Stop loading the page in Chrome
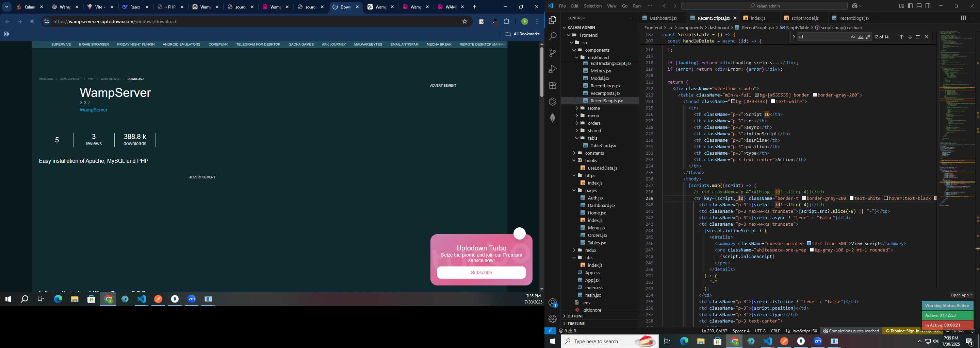 (32, 22)
